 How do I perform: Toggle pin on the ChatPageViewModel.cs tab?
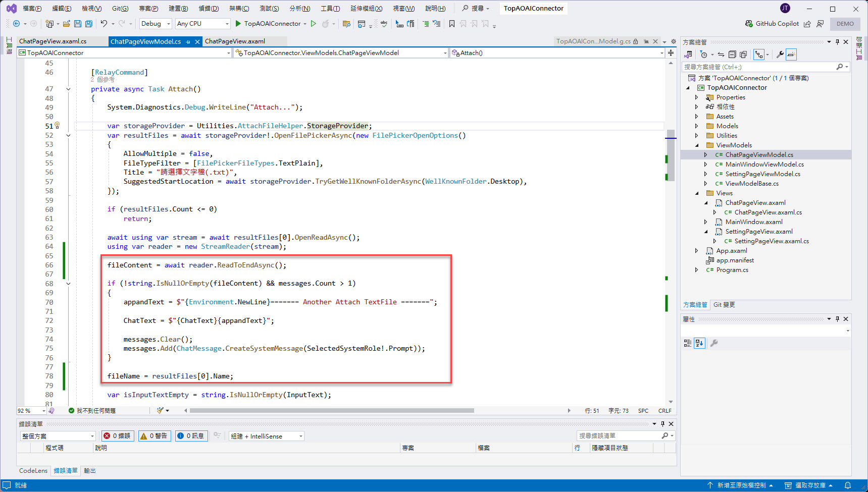(188, 42)
